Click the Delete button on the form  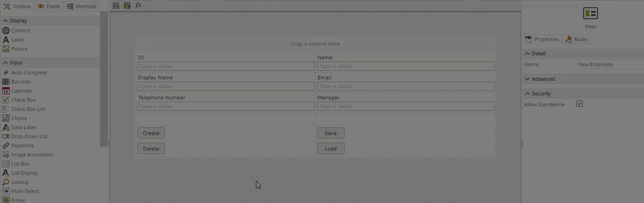coord(151,149)
